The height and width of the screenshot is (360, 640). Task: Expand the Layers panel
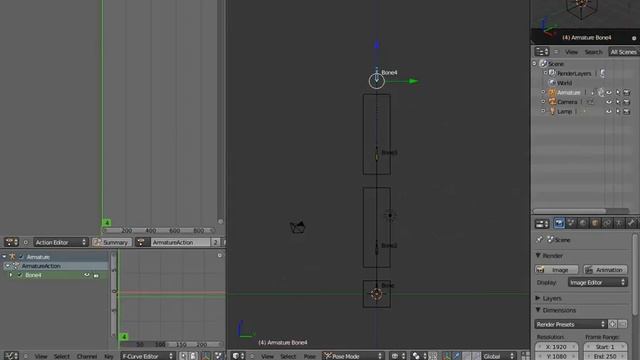(538, 298)
